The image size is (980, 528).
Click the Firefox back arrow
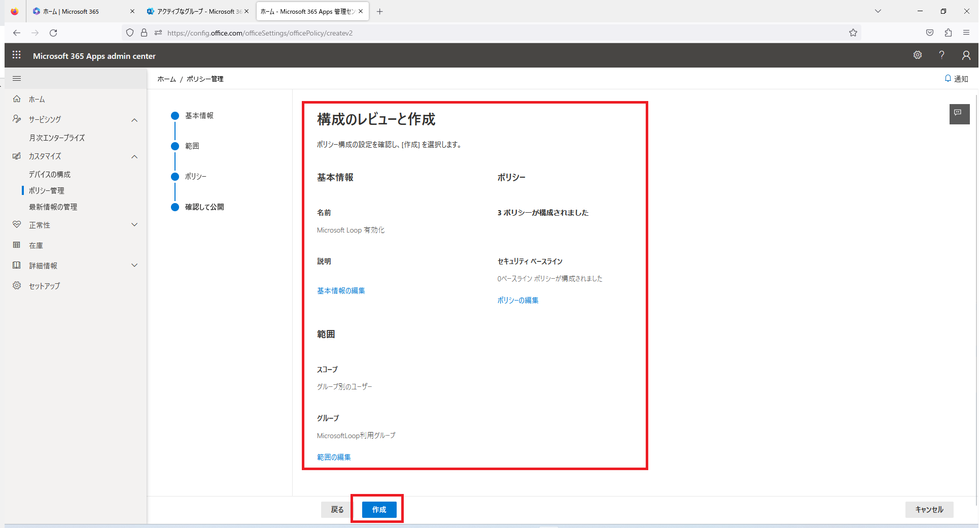click(x=17, y=32)
